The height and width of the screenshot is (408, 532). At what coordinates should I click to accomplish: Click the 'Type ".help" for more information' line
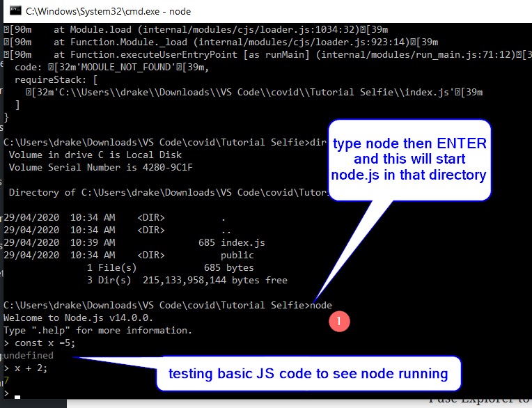[97, 330]
